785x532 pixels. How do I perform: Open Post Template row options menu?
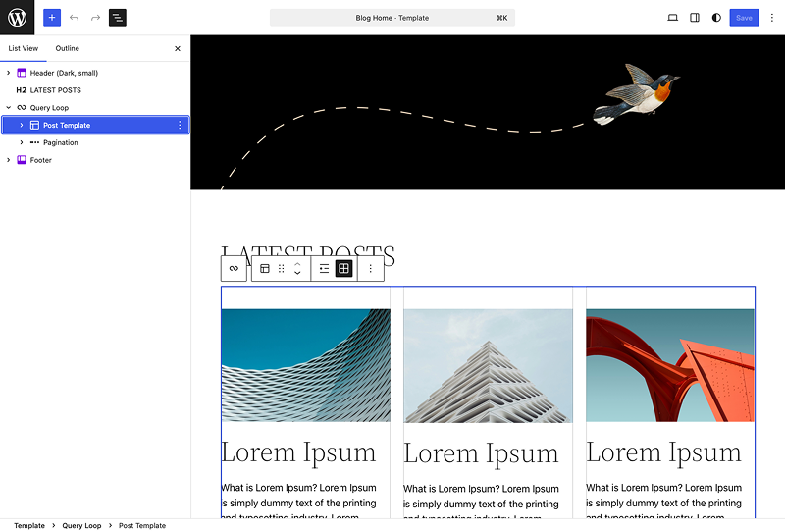(180, 126)
